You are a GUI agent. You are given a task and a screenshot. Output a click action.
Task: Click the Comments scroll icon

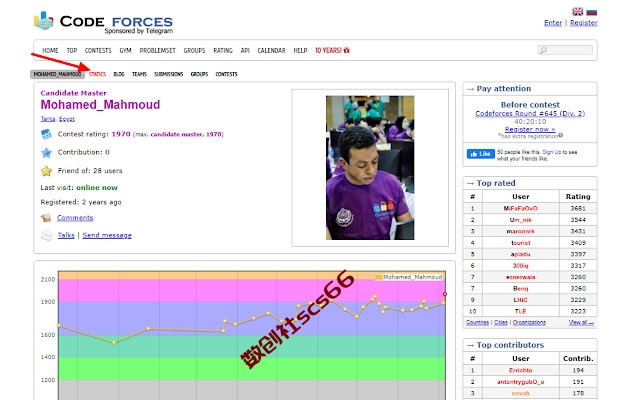point(46,218)
